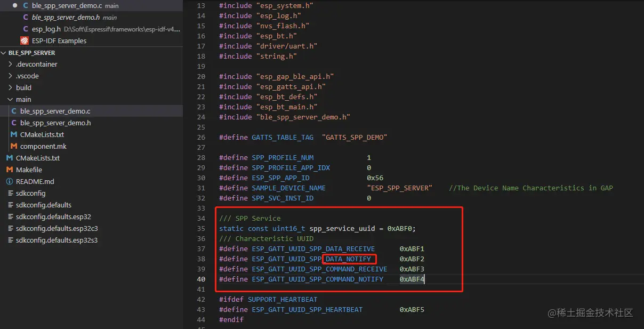Click line number 40 in gutter

(201, 279)
